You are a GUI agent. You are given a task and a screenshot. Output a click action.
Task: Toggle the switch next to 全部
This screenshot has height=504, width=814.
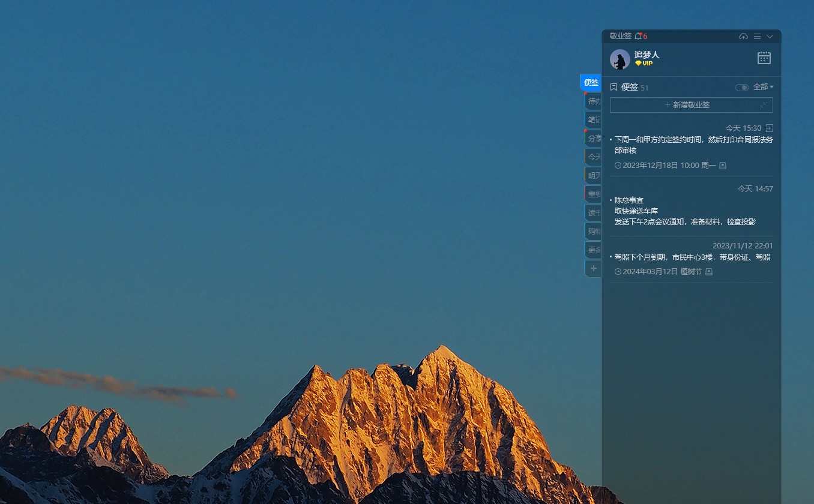tap(742, 88)
